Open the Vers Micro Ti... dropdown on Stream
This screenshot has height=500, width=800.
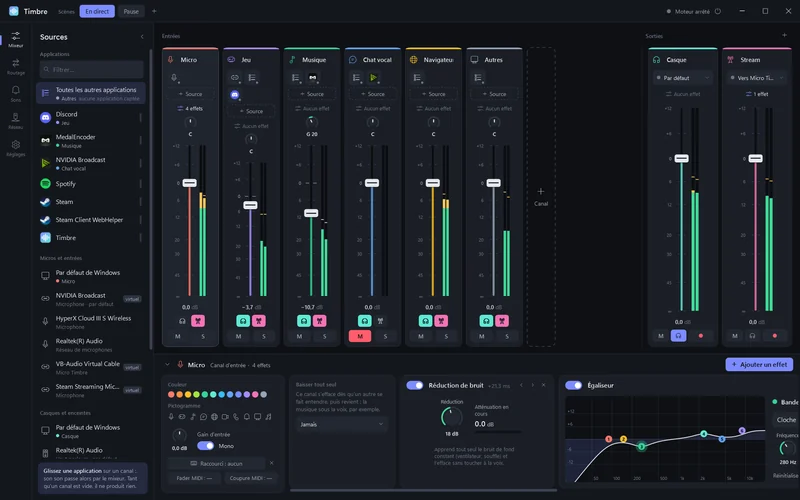coord(757,78)
